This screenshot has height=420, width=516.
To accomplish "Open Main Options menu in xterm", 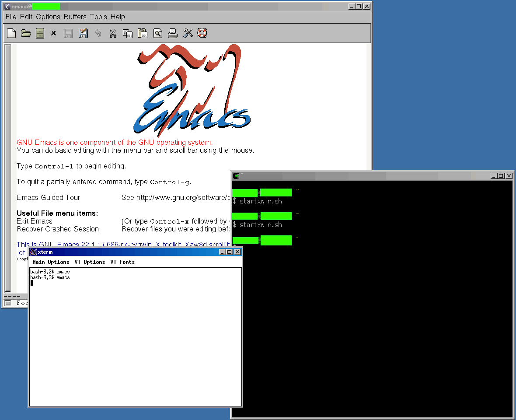I will point(51,262).
